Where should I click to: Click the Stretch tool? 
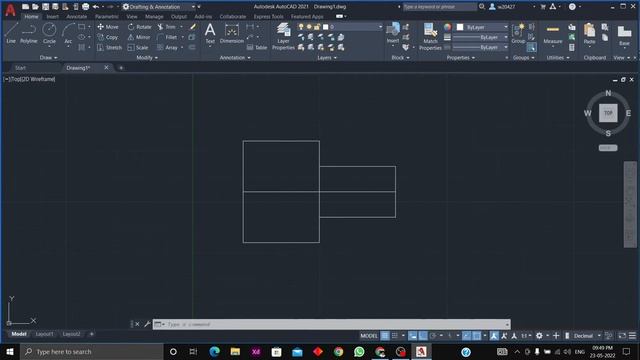coord(109,48)
